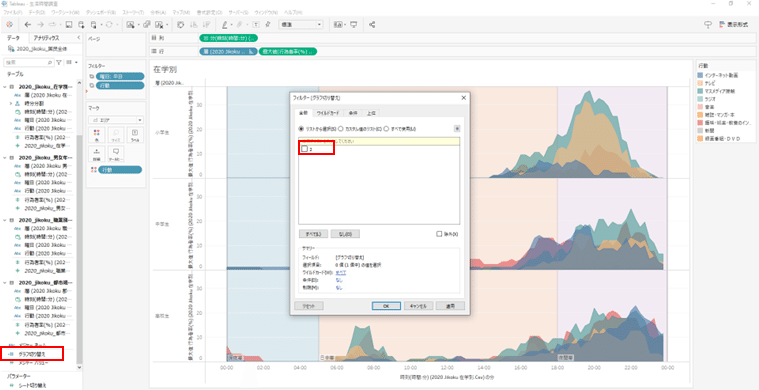Click the Tooltip (ツールヒント) button on Marks card
The height and width of the screenshot is (390, 759).
[x=116, y=154]
